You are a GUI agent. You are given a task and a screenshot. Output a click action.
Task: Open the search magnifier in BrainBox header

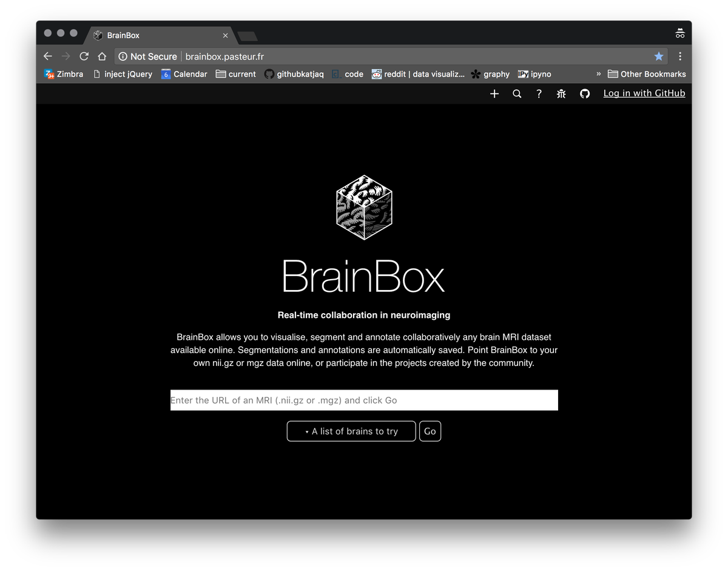[517, 93]
